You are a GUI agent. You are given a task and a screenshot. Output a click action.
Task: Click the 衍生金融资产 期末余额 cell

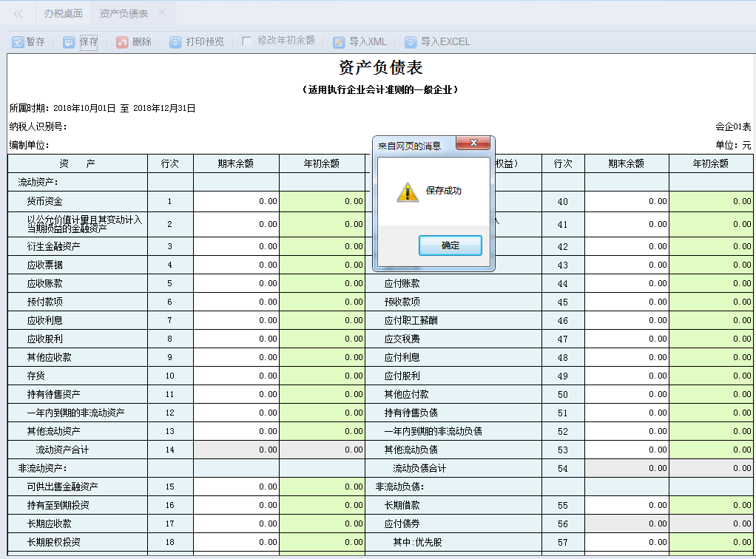(236, 245)
